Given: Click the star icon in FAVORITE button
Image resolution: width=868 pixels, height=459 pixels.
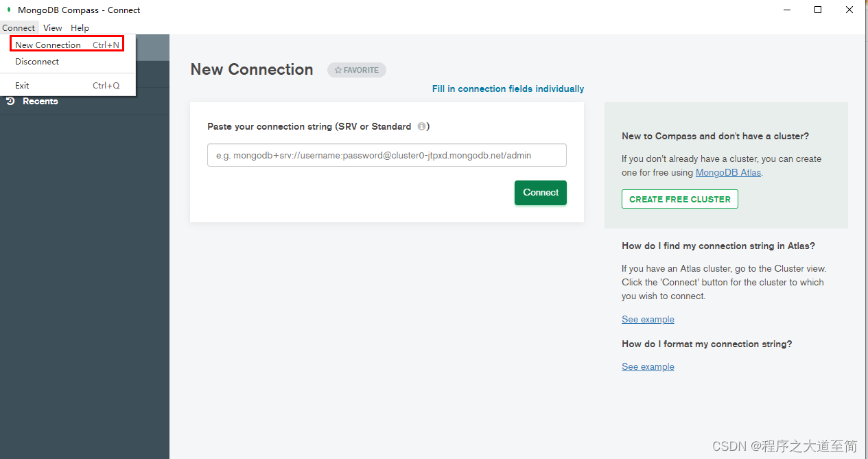Looking at the screenshot, I should tap(338, 70).
